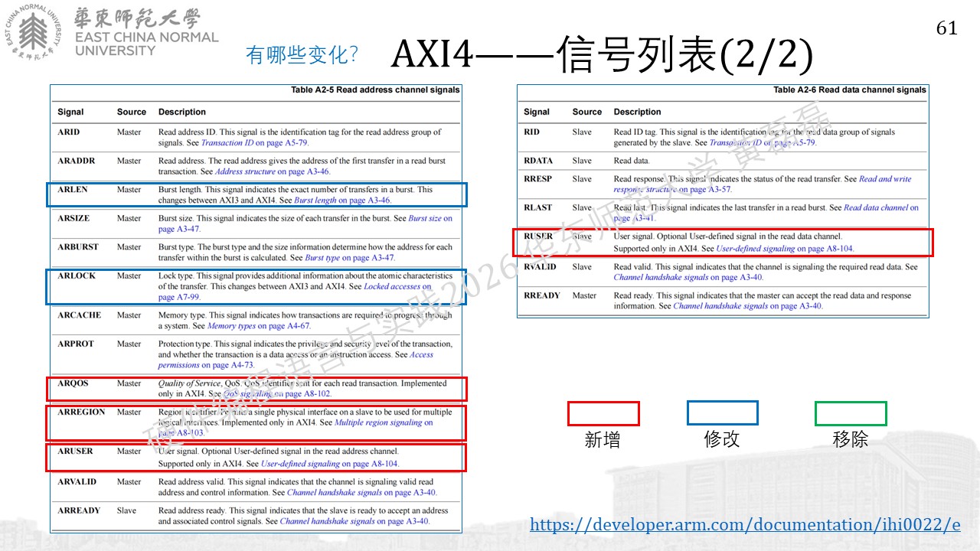The image size is (980, 551).
Task: Open the Channel handshake signals link in the RVALID row
Action: pos(688,277)
